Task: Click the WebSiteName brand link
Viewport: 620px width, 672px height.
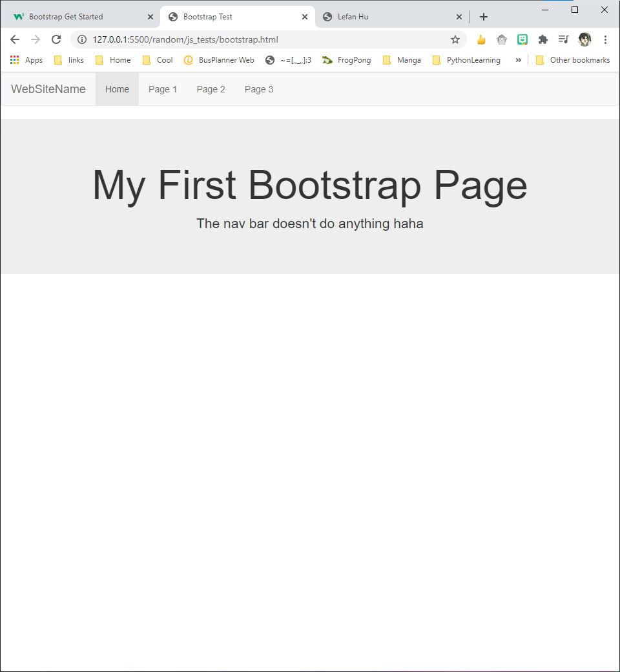Action: (48, 89)
